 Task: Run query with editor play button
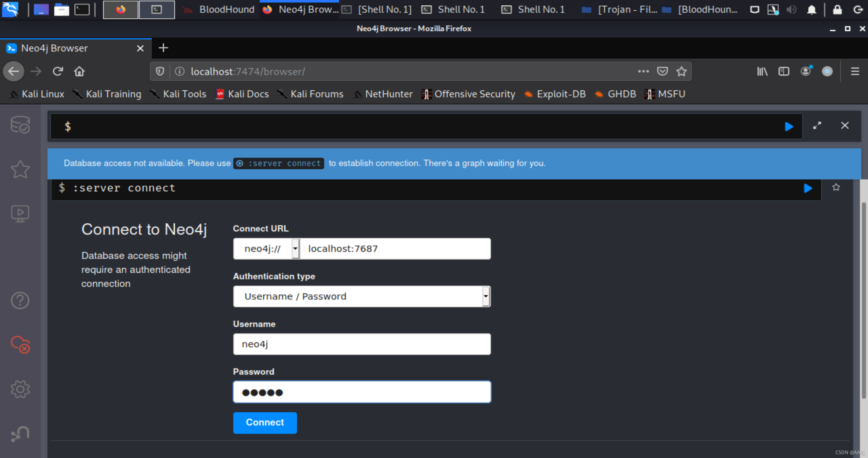pyautogui.click(x=789, y=126)
